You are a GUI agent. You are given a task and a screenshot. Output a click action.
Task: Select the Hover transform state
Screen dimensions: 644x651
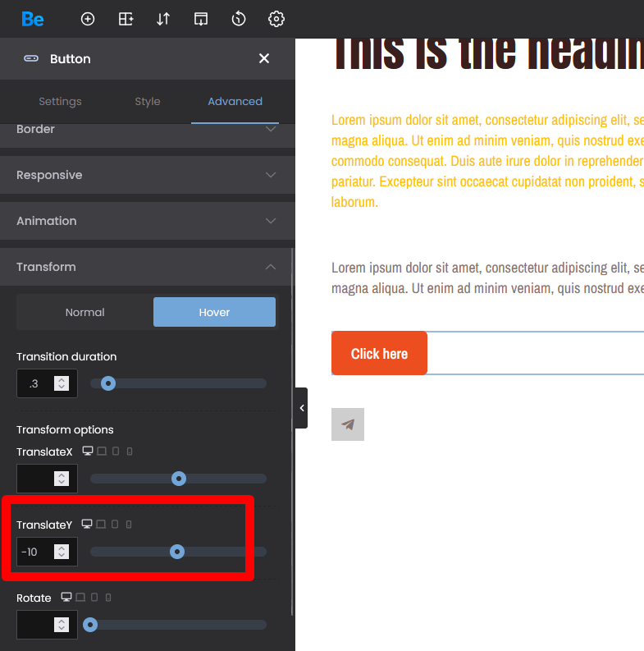tap(214, 312)
